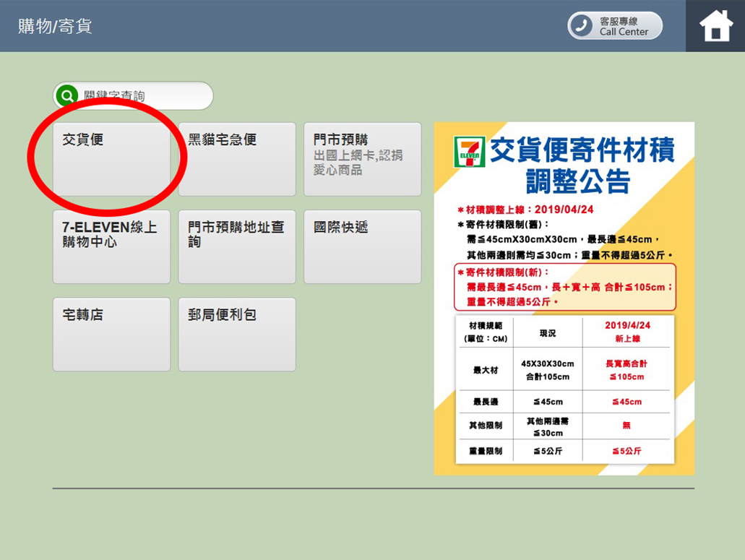Tap the 交貨便寄件材積調整公告 banner
This screenshot has height=560, width=745.
click(564, 298)
